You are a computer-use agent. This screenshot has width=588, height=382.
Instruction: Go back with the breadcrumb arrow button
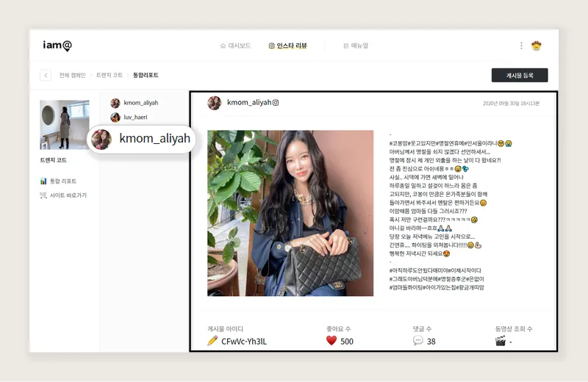coord(46,75)
